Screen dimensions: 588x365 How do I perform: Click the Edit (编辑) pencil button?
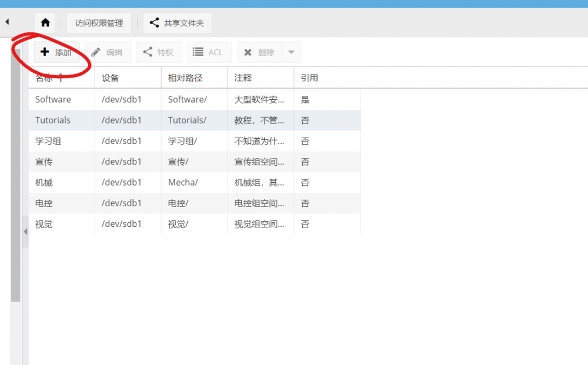[108, 52]
